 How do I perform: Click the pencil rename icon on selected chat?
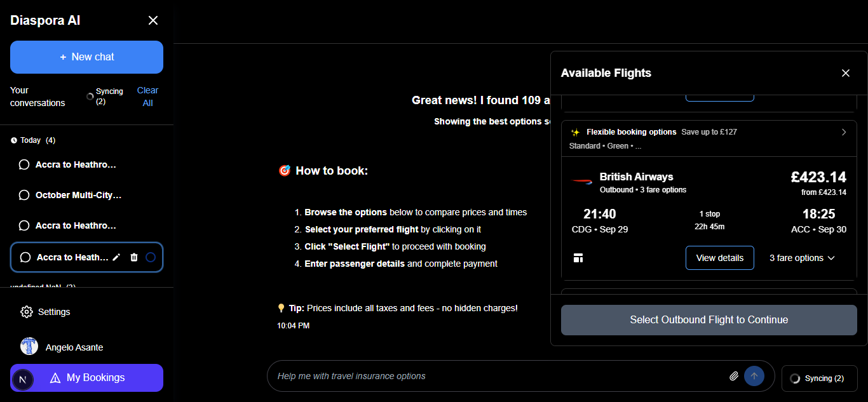coord(116,257)
